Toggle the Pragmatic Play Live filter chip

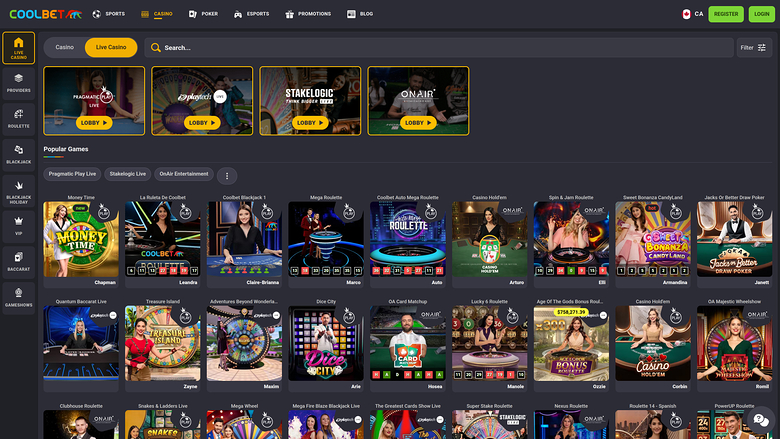pos(73,174)
